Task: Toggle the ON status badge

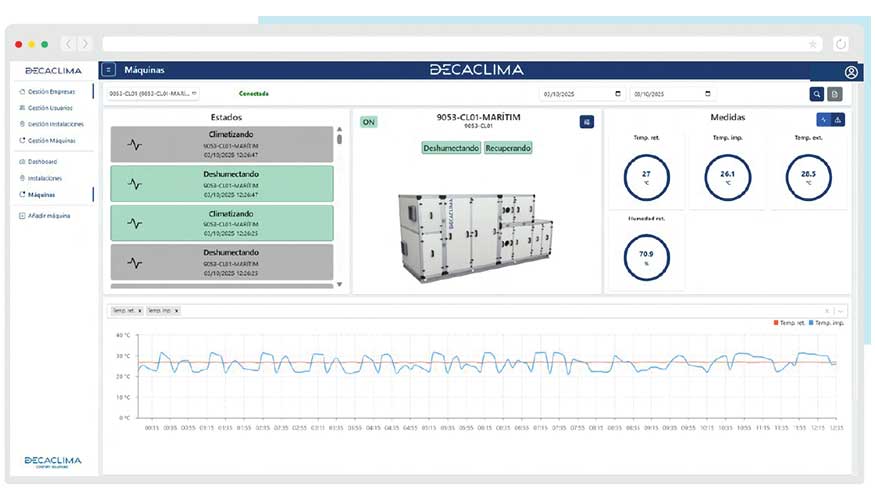Action: [368, 122]
